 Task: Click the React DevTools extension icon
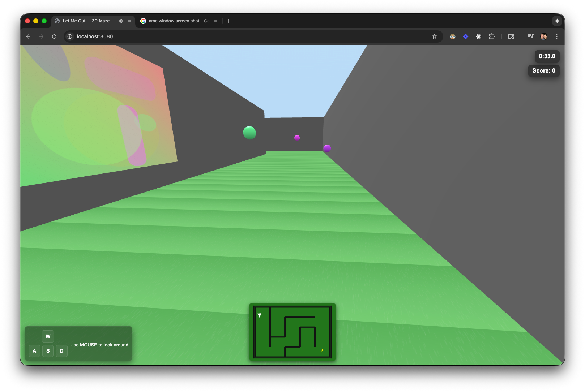(478, 36)
